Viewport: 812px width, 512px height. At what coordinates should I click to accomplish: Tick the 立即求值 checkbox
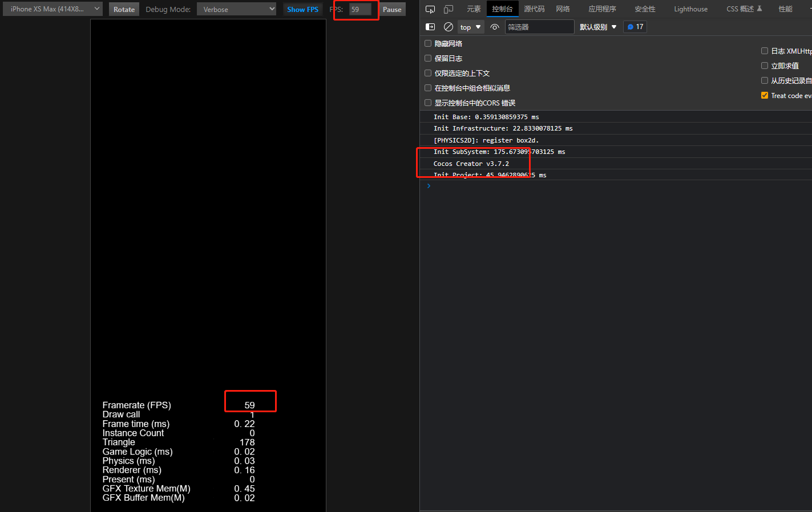(x=765, y=66)
